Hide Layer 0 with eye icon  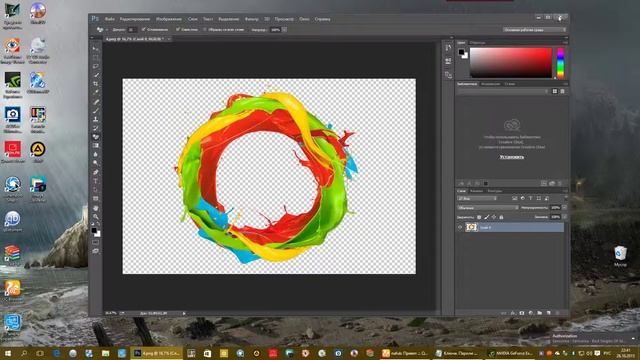460,227
